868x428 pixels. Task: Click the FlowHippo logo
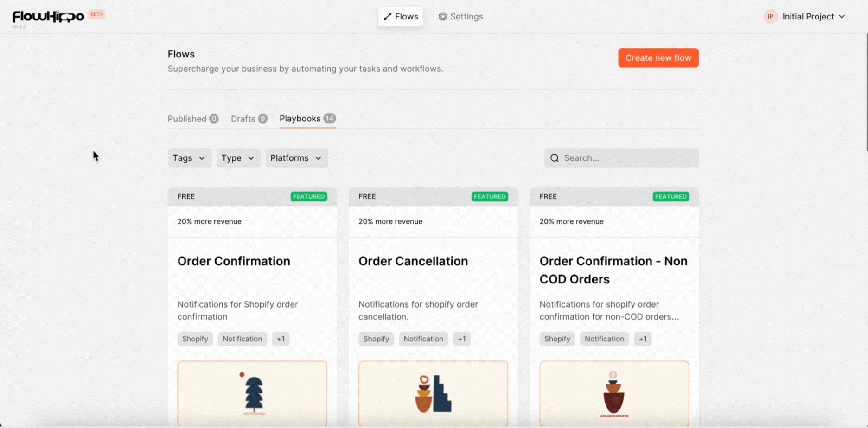(x=48, y=17)
